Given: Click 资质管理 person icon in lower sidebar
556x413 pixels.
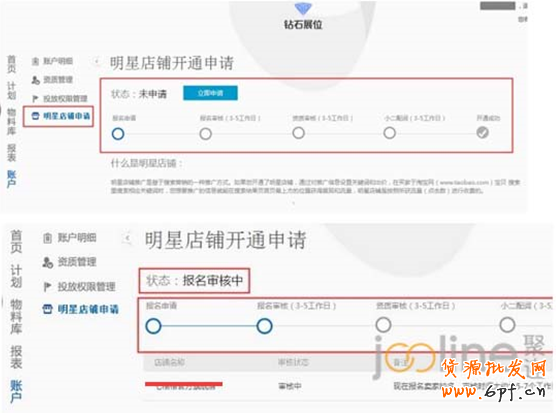Looking at the screenshot, I should point(48,262).
